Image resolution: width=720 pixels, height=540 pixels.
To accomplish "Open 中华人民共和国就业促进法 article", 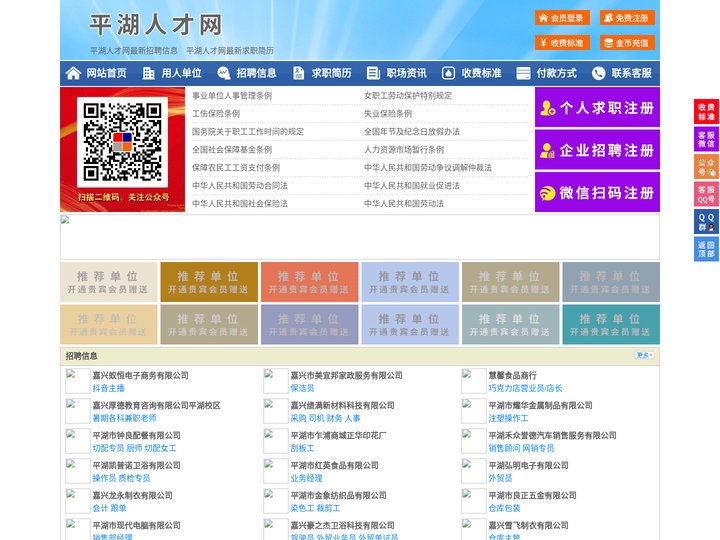I will pyautogui.click(x=412, y=186).
